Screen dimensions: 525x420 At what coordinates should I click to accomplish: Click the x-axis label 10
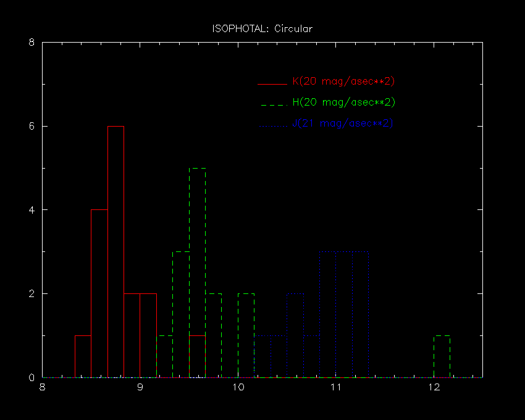238,387
